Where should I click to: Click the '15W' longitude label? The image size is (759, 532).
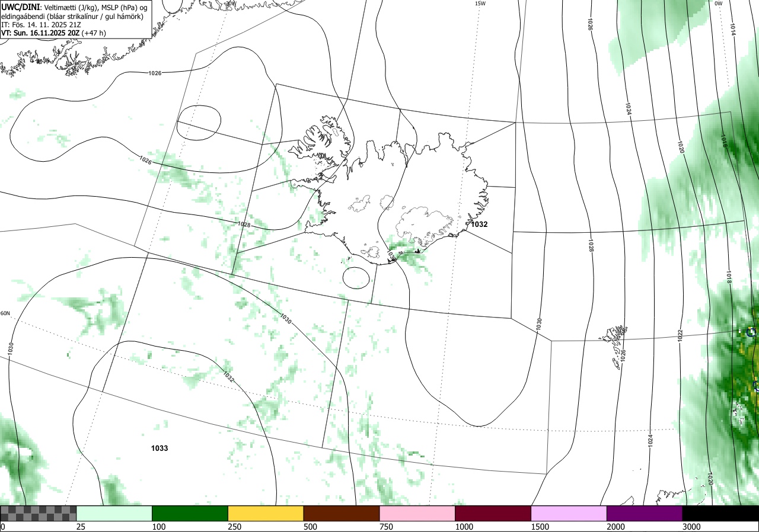click(x=480, y=4)
